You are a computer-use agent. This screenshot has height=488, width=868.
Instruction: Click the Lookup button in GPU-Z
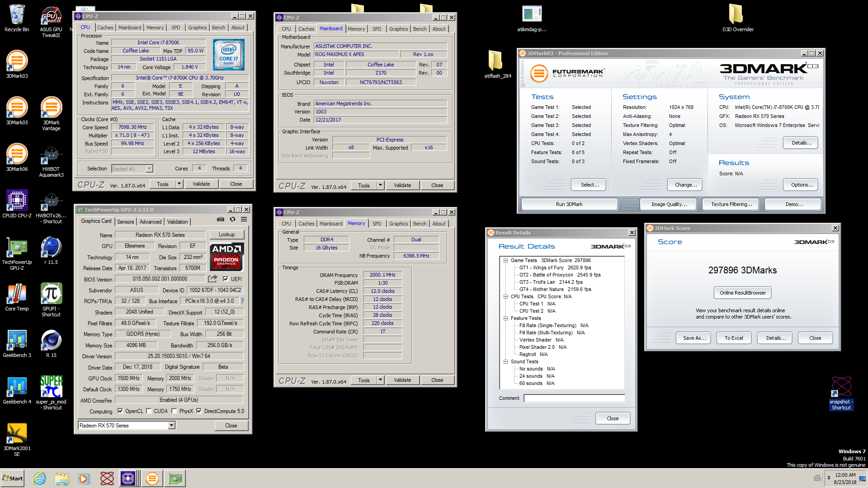tap(226, 235)
